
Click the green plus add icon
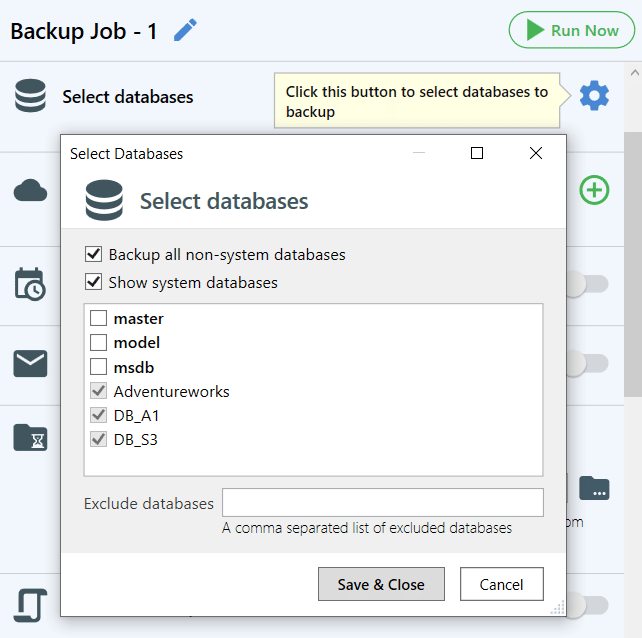click(x=594, y=190)
